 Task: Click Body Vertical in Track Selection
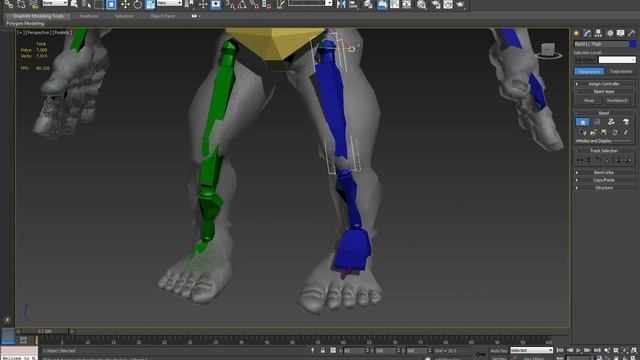(x=589, y=160)
